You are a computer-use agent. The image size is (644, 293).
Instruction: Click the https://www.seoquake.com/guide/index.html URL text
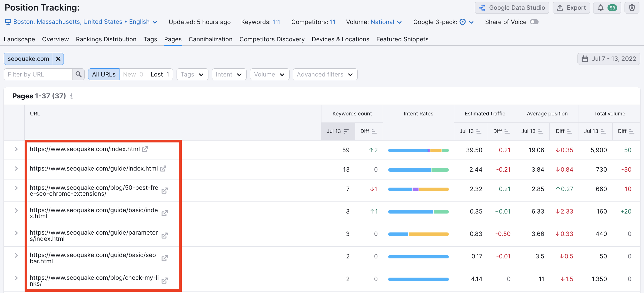pos(94,169)
